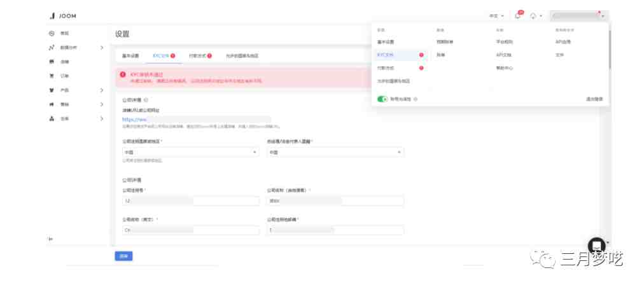The width and height of the screenshot is (644, 287).
Task: Open the shirt-shaped products icon
Action: (x=52, y=90)
